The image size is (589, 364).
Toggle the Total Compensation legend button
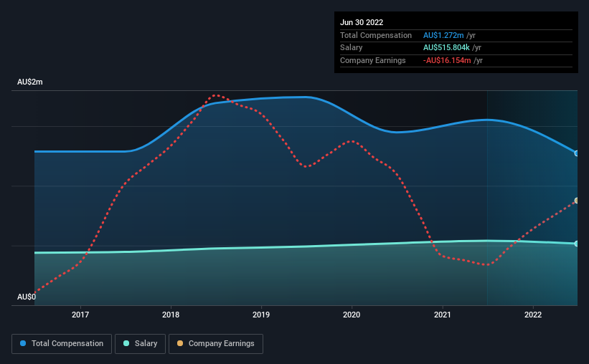click(62, 344)
